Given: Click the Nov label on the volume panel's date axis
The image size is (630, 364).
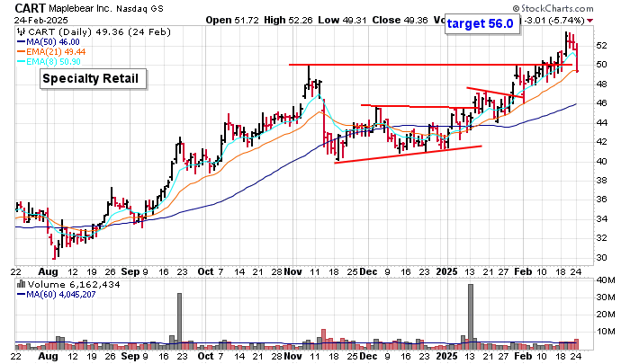Looking at the screenshot, I should point(292,357).
